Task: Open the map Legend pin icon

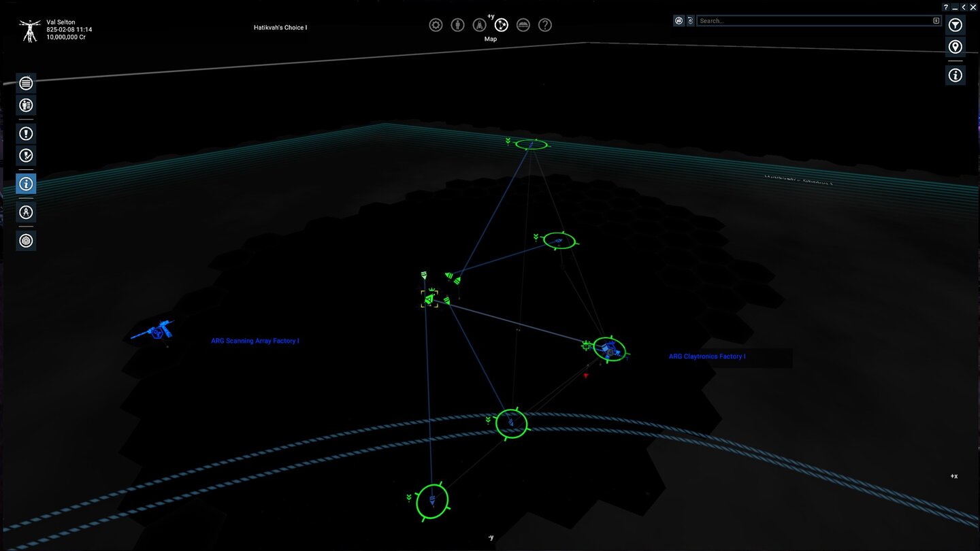Action: [955, 47]
